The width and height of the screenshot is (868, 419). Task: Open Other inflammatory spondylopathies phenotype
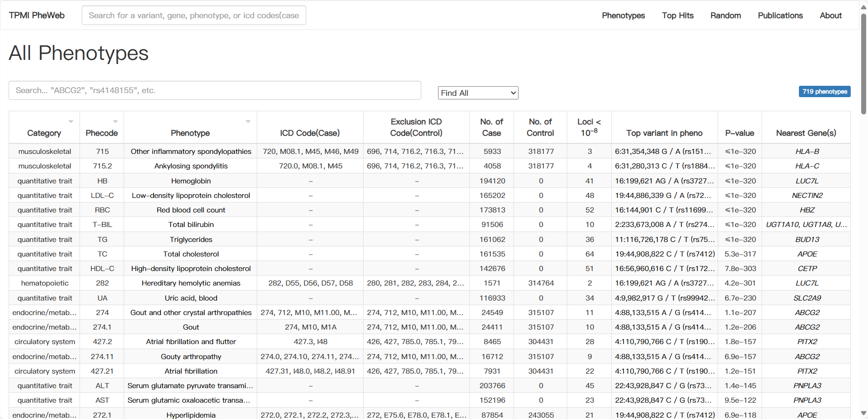191,151
